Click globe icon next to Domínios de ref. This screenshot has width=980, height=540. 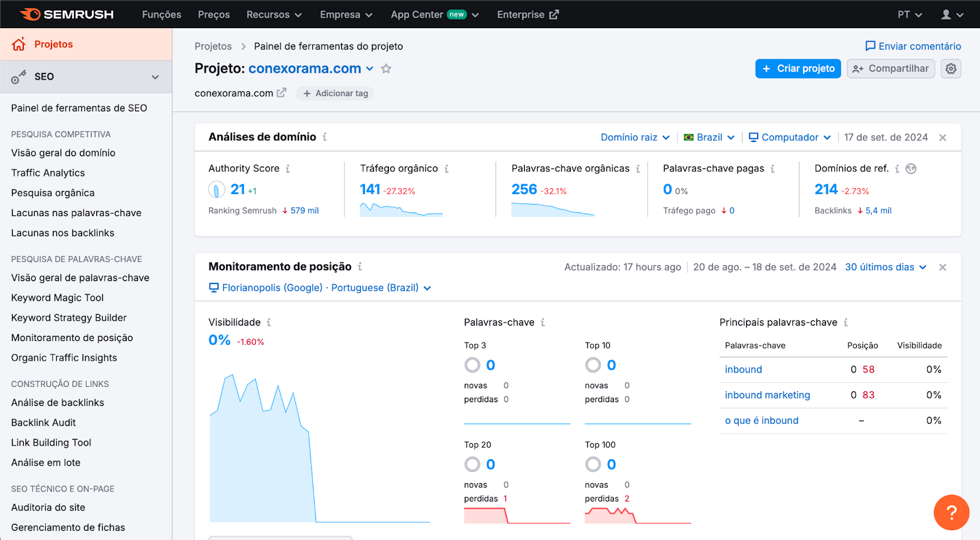pyautogui.click(x=911, y=168)
